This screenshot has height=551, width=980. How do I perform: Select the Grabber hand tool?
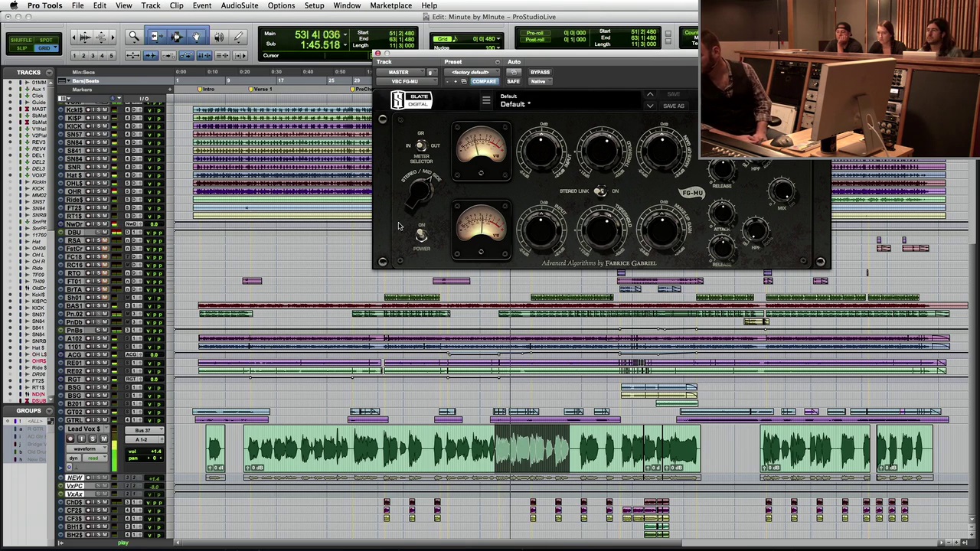(x=197, y=37)
